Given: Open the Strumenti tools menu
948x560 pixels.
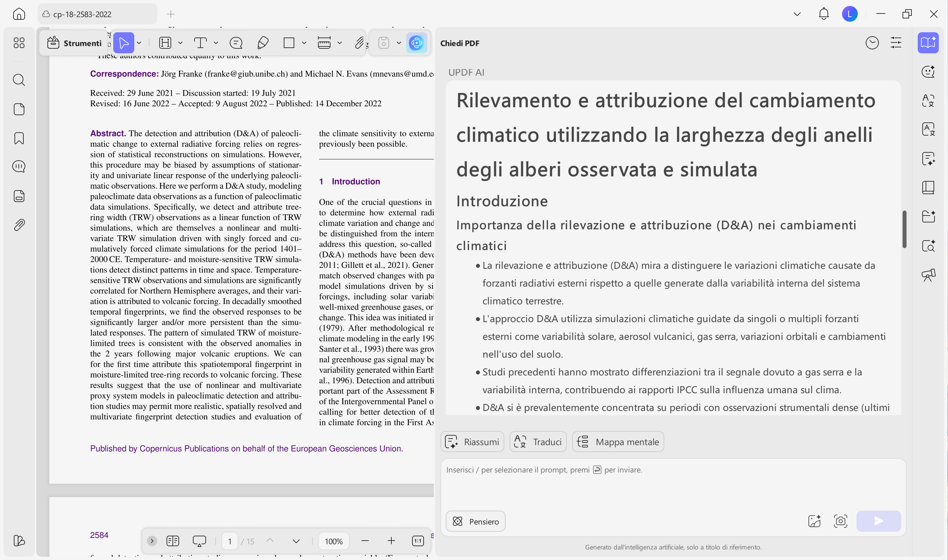Looking at the screenshot, I should pos(74,43).
